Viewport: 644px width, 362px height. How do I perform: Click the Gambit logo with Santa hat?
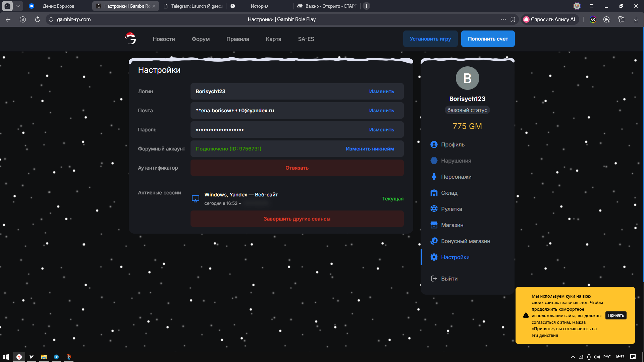pyautogui.click(x=130, y=39)
